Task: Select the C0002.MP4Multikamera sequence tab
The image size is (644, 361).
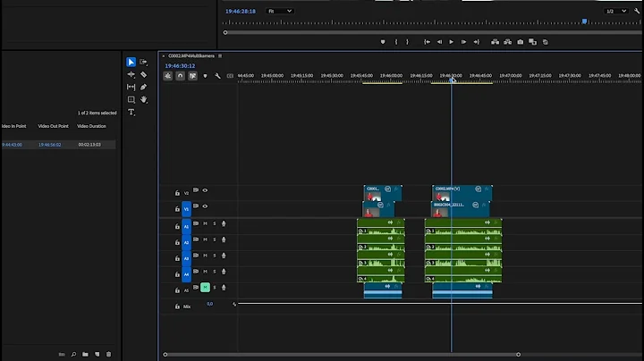Action: pos(191,55)
